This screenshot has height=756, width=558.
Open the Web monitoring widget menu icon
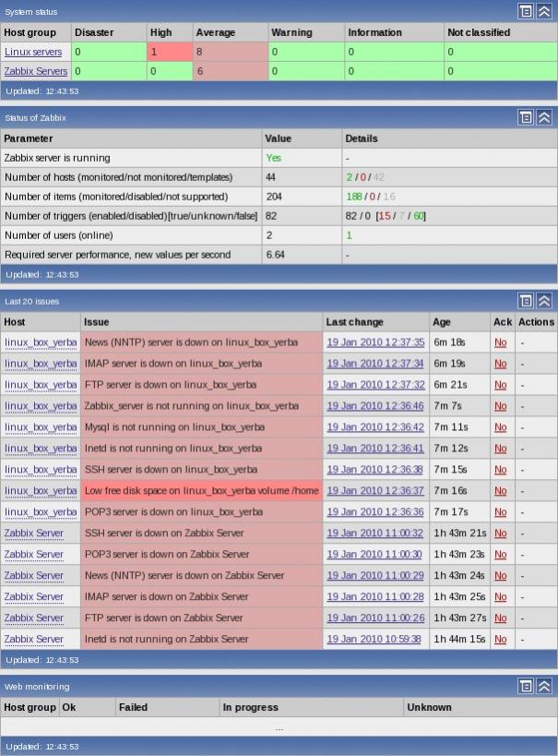click(x=526, y=686)
